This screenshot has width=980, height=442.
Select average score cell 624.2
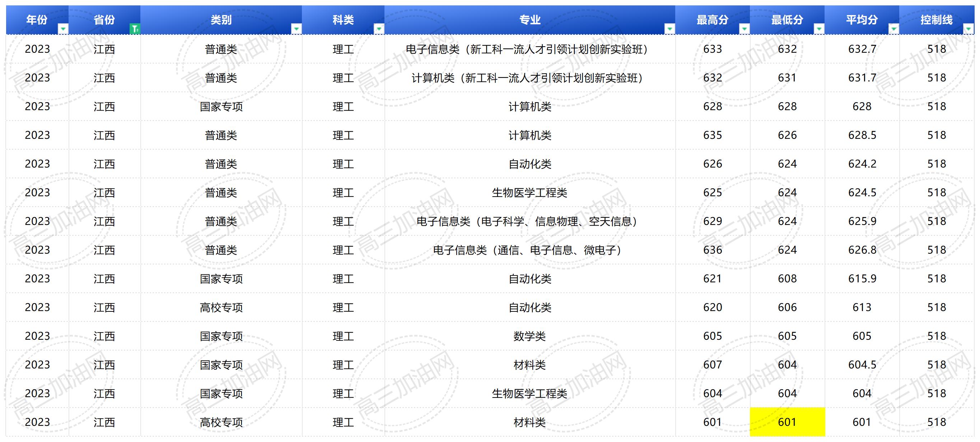point(862,164)
